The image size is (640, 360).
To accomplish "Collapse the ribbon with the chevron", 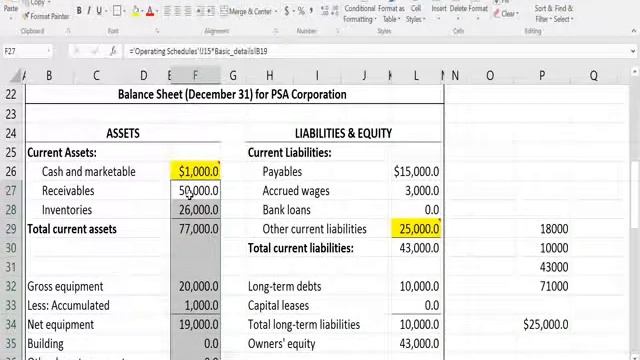I will click(x=633, y=31).
